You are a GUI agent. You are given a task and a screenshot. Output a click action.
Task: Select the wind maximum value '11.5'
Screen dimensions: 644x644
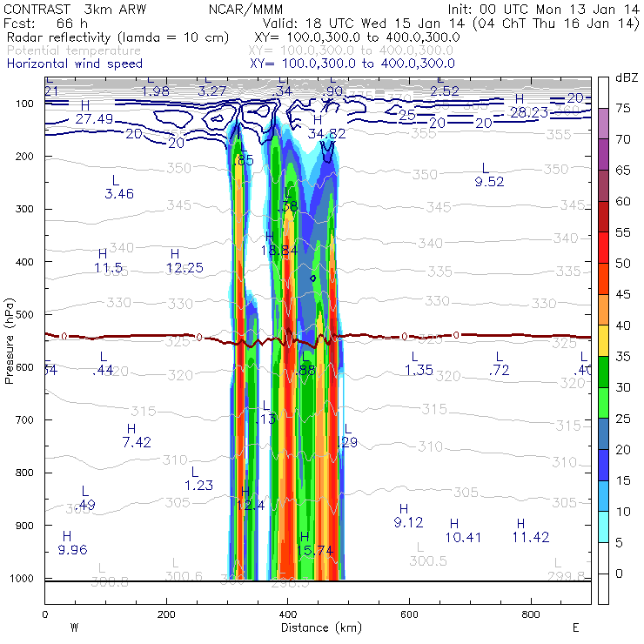tap(109, 268)
